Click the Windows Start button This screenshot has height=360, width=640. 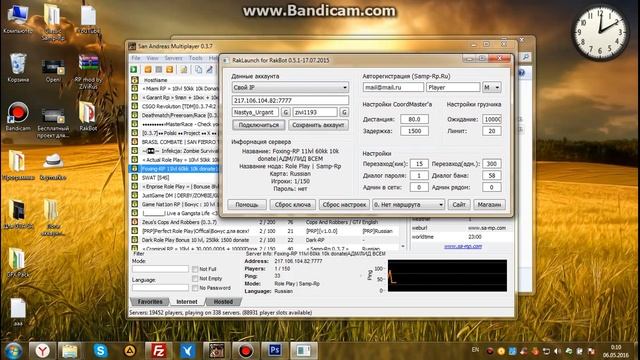coord(13,351)
